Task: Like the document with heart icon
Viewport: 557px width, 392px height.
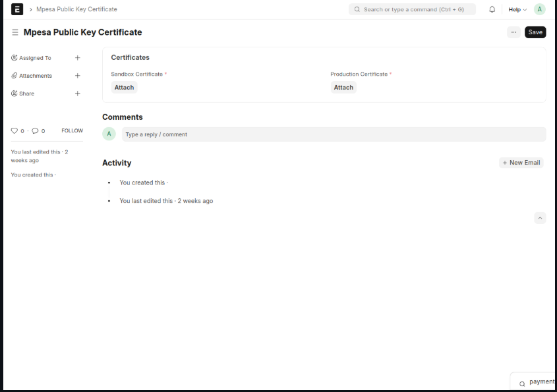Action: click(15, 130)
